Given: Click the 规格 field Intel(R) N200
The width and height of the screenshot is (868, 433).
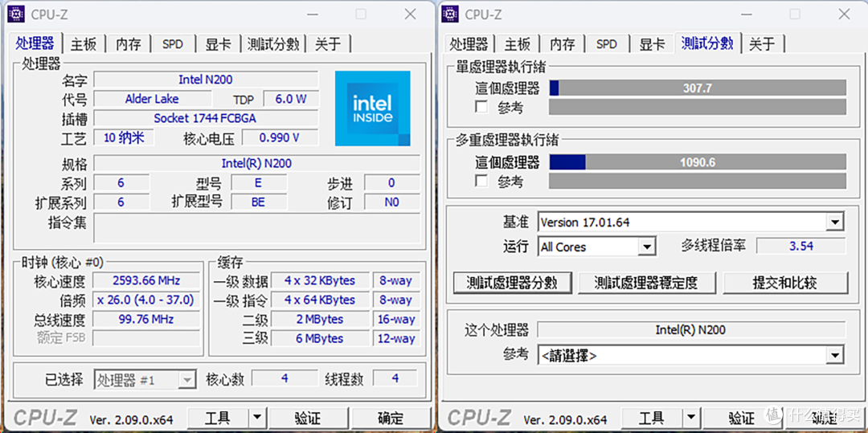Looking at the screenshot, I should coord(257,164).
